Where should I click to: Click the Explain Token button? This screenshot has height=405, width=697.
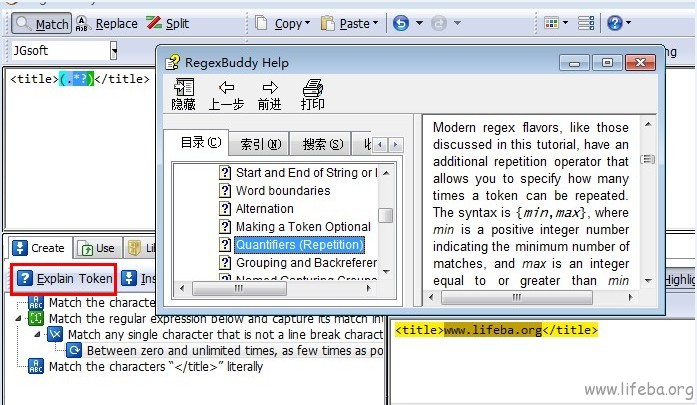click(64, 279)
